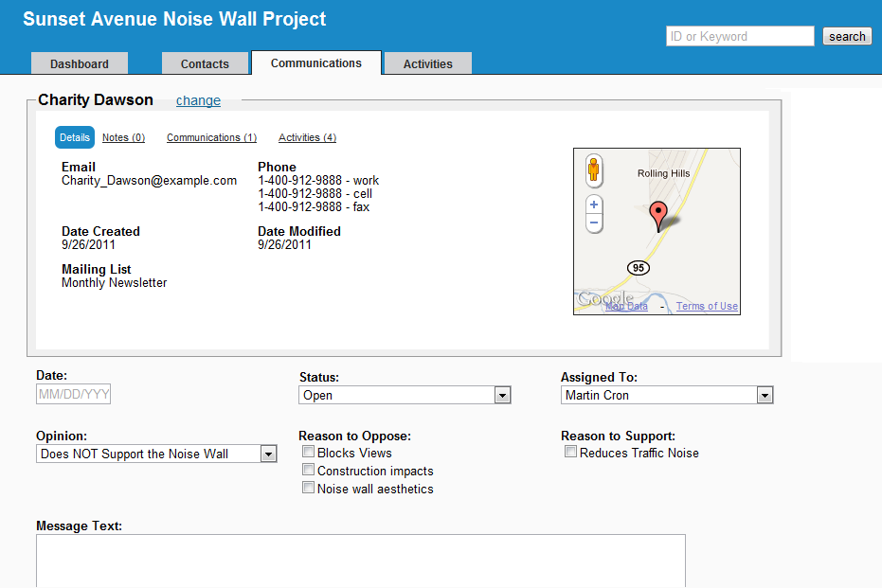
Task: Open the Contacts tab
Action: (x=205, y=64)
